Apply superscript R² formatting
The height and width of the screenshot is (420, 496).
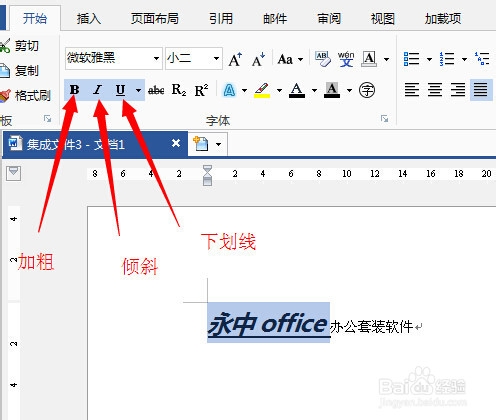[x=201, y=90]
